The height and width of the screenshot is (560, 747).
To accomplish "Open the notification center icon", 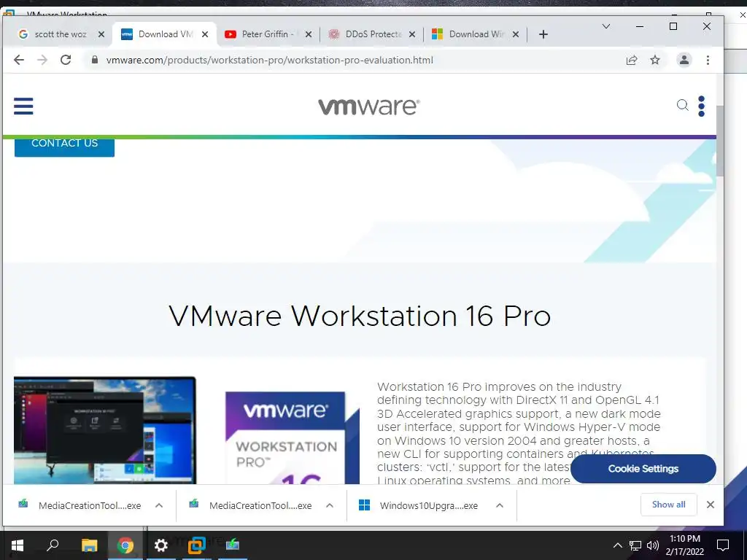I will click(723, 545).
